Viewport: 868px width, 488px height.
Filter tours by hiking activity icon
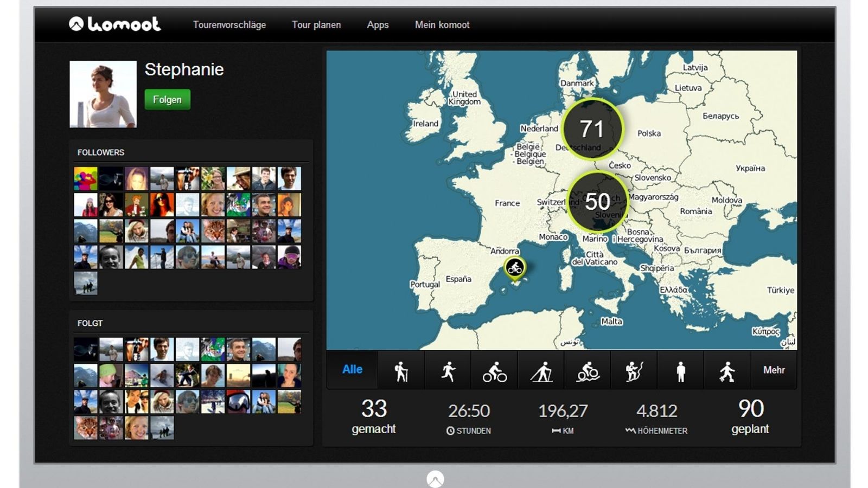(401, 371)
